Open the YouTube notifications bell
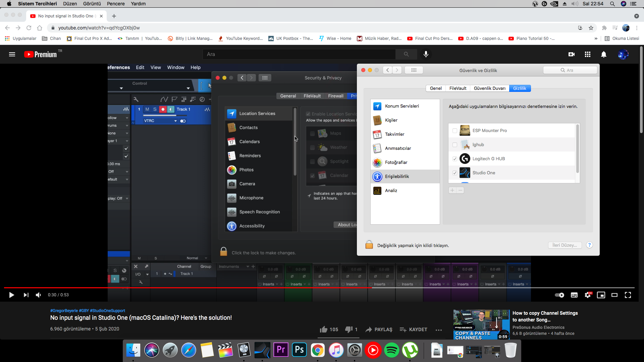 pyautogui.click(x=603, y=54)
